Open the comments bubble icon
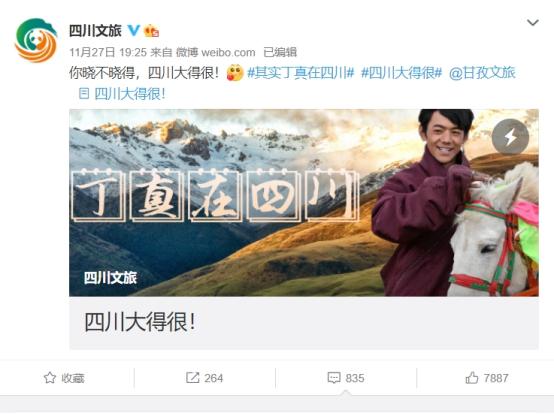Image resolution: width=554 pixels, height=414 pixels. (x=334, y=378)
